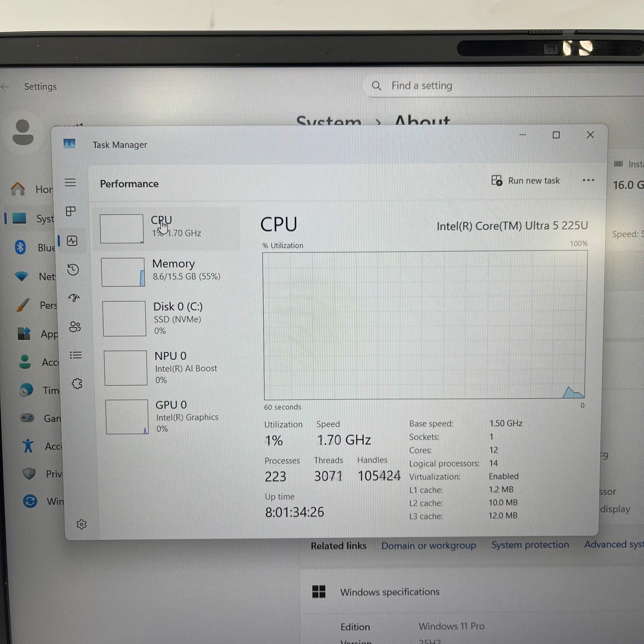The height and width of the screenshot is (644, 644).
Task: Select System icon in Settings sidebar
Action: coord(19,218)
